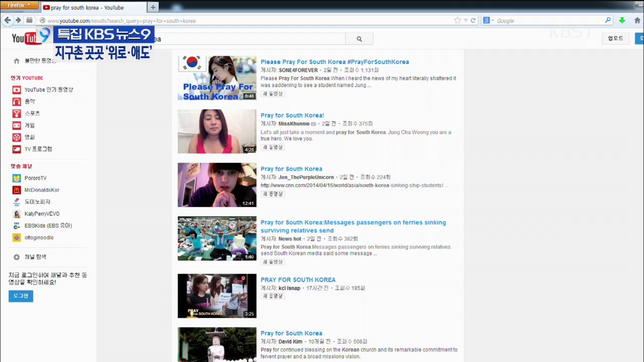Click the Google search input field
The width and height of the screenshot is (644, 362).
tap(549, 21)
